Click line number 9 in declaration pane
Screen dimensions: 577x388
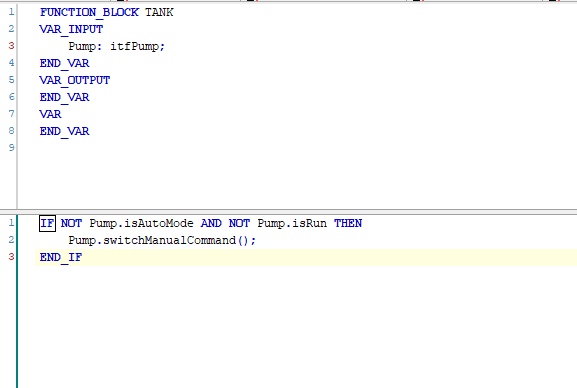tap(11, 148)
